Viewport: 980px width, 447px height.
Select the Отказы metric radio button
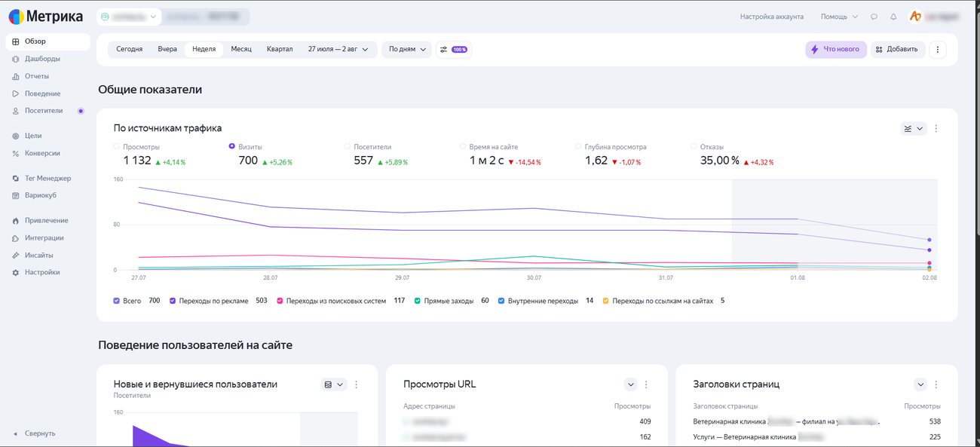(694, 146)
